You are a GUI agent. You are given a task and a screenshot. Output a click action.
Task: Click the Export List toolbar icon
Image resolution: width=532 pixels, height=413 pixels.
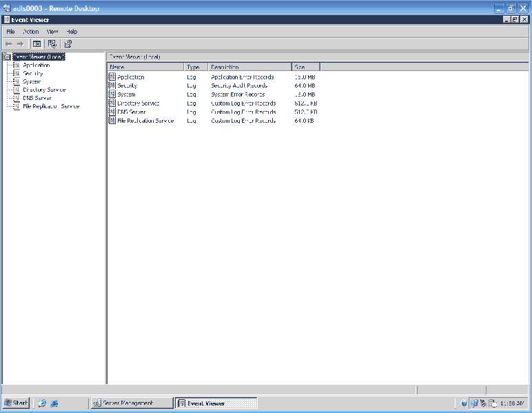[x=52, y=43]
